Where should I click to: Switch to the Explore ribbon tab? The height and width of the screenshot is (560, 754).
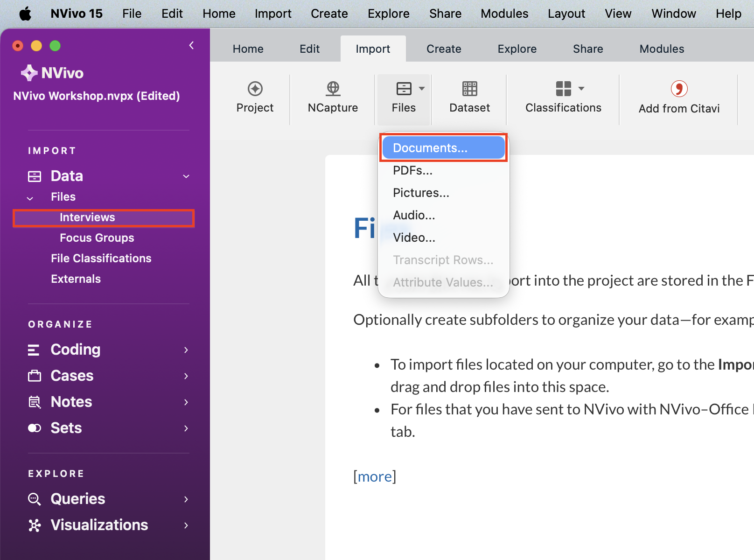(x=517, y=49)
